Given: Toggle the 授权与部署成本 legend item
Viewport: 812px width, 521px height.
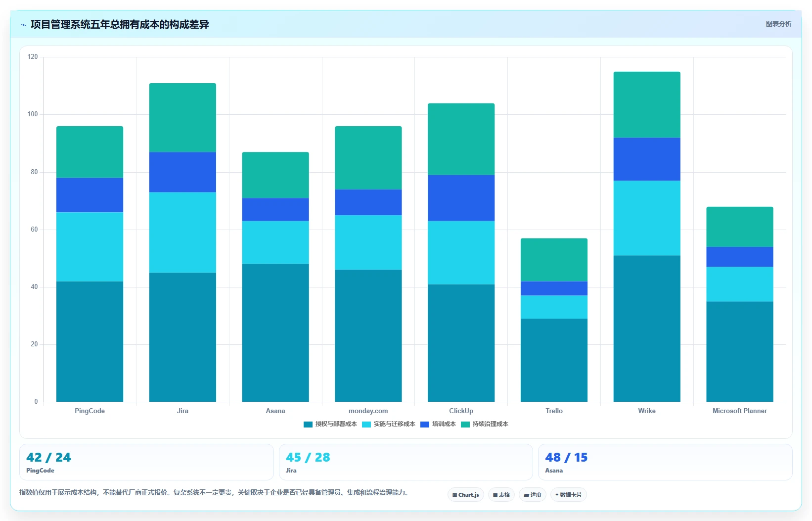Looking at the screenshot, I should point(330,424).
